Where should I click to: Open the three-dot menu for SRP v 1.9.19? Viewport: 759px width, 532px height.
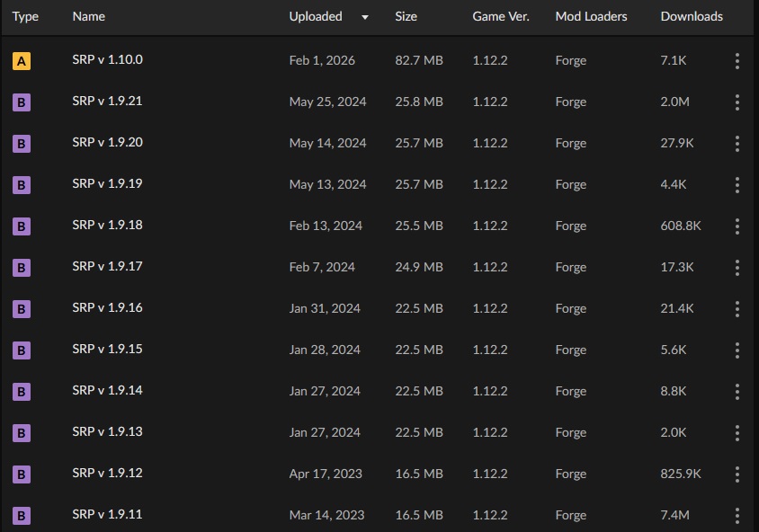[x=737, y=185]
